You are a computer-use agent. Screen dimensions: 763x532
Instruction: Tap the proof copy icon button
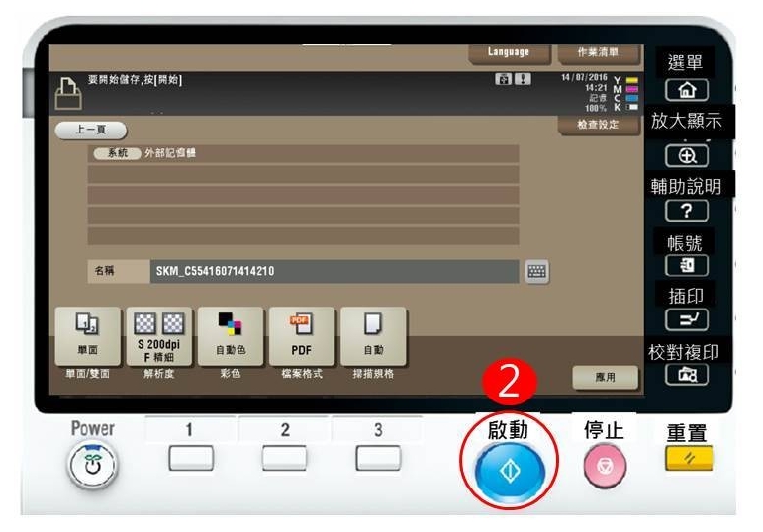[x=687, y=375]
